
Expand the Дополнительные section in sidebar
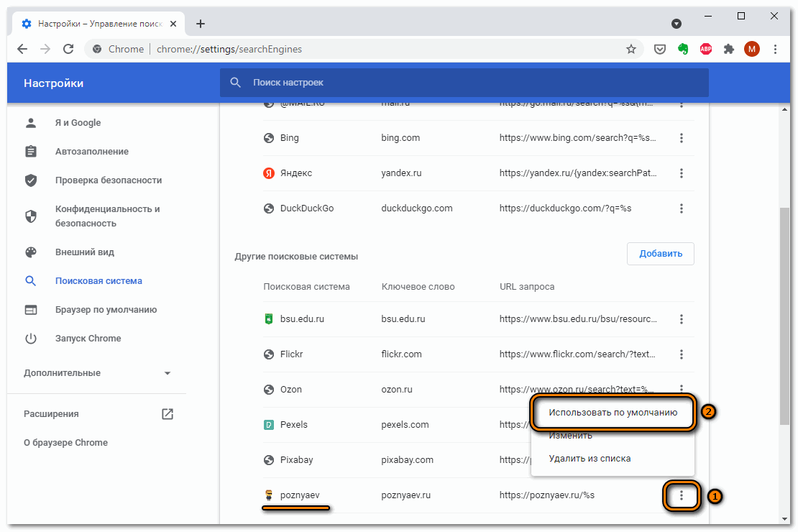(x=97, y=373)
